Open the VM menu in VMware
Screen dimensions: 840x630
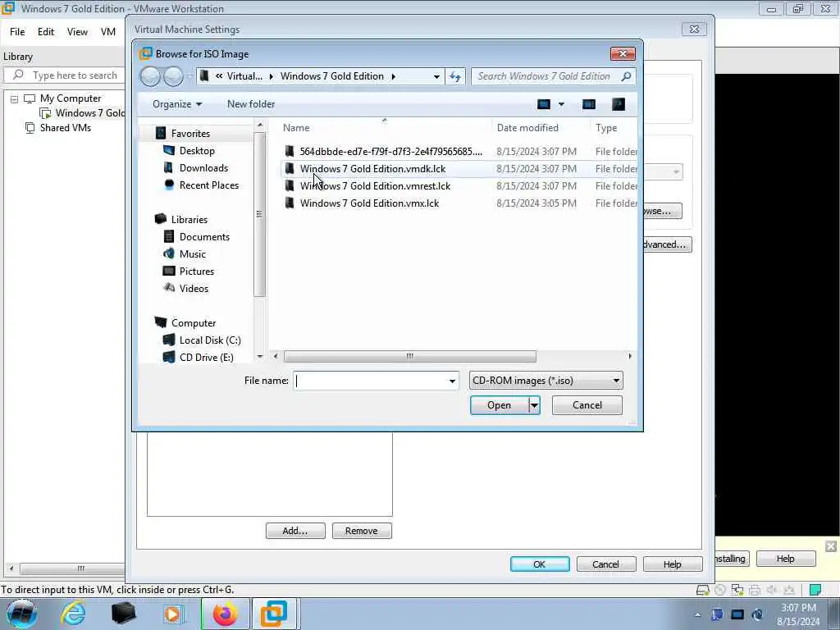(x=108, y=32)
